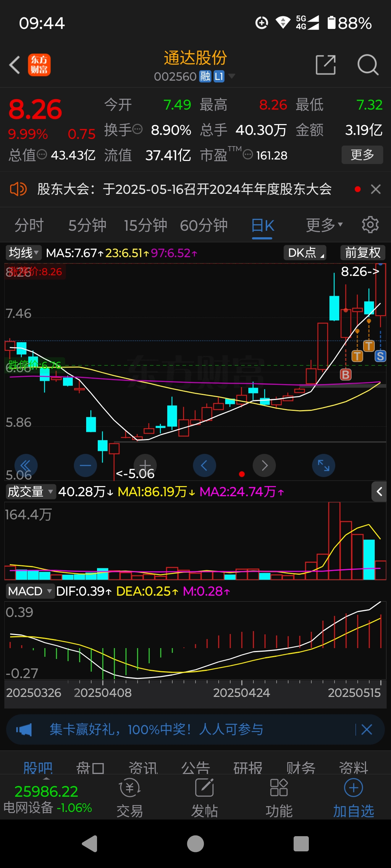Tap the blue S sell marker
391x868 pixels.
(x=380, y=356)
